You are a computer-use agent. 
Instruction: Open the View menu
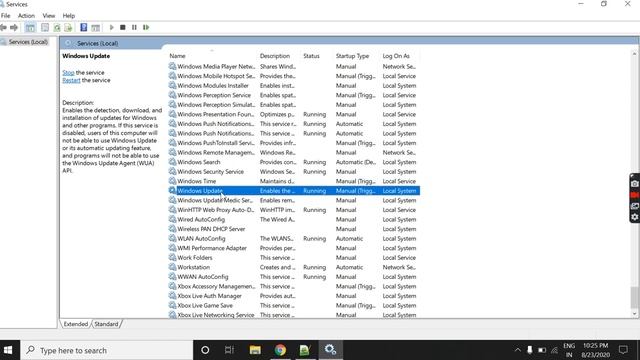pyautogui.click(x=49, y=16)
